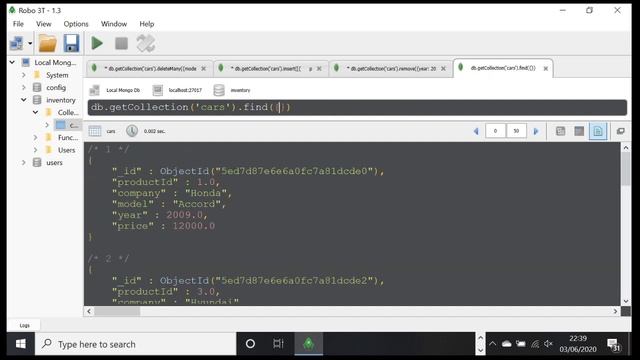
Task: Collapse the Collections folder node
Action: point(36,112)
